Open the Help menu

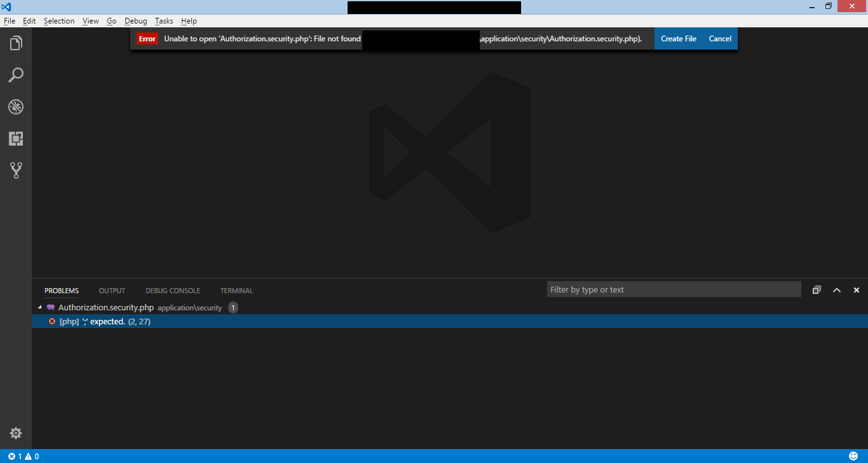[189, 21]
